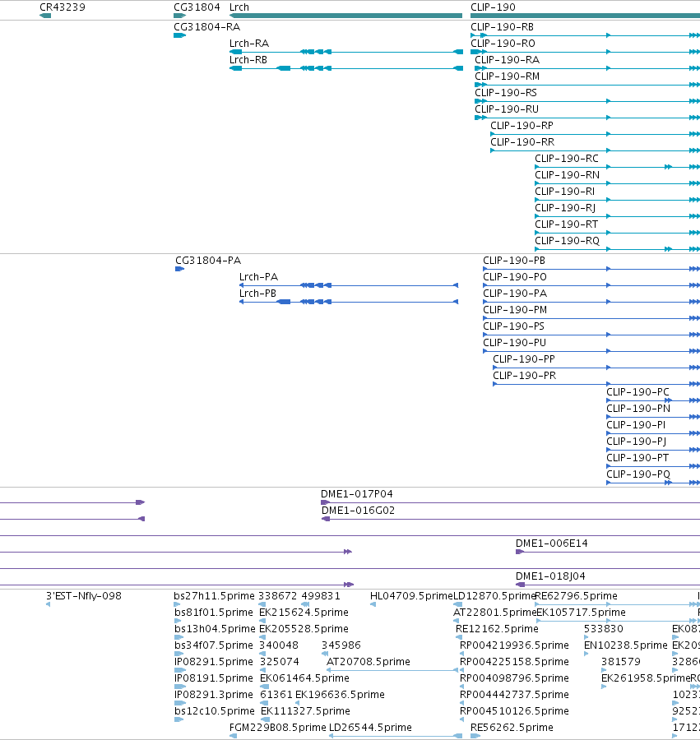Click the CLIP-190-RP transcript

(x=522, y=126)
